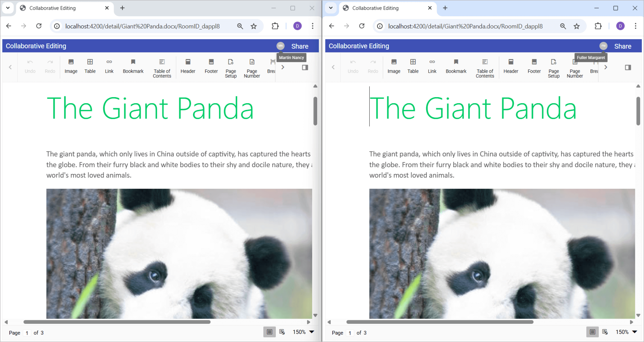Toggle properties pane in left editor
This screenshot has height=342, width=644.
point(305,67)
